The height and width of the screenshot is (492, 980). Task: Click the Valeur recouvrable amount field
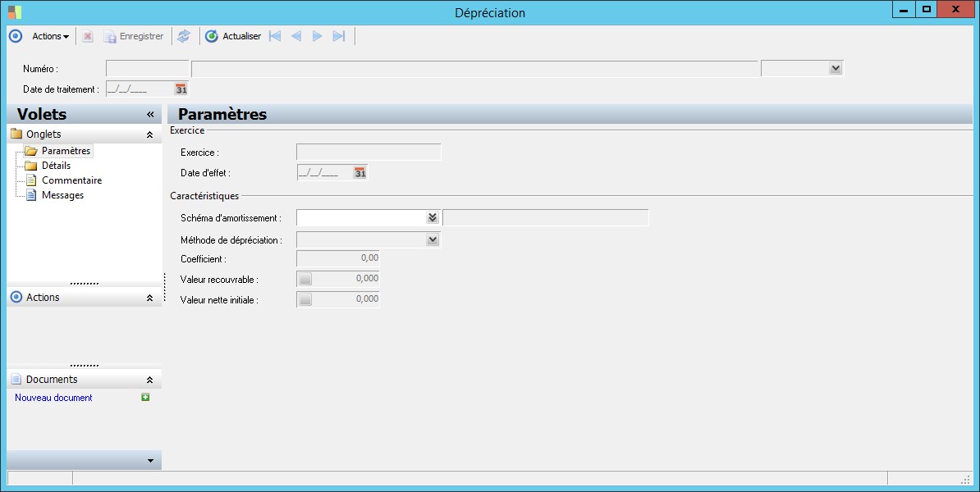(346, 279)
